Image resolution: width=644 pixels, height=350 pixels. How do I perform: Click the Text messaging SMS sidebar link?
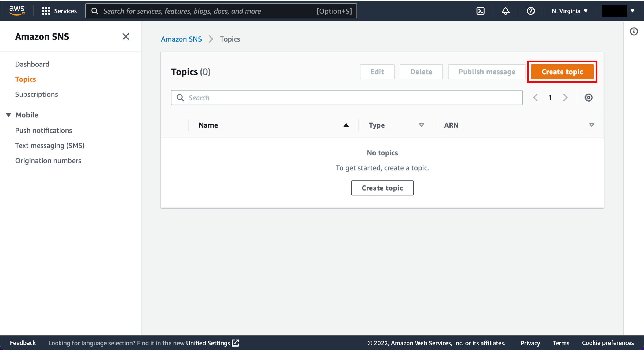click(50, 146)
